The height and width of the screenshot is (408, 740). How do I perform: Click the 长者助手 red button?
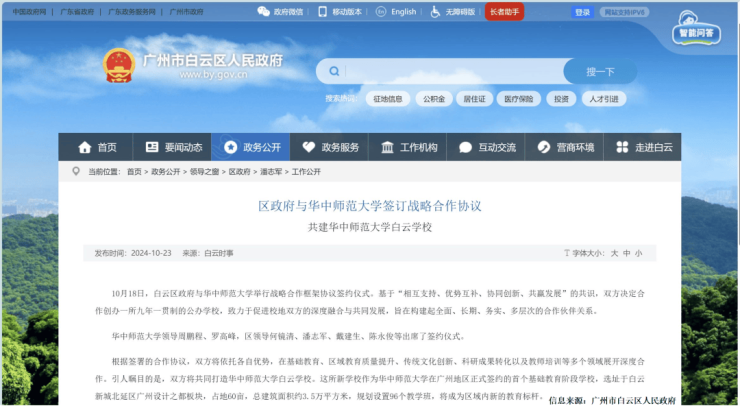click(x=504, y=12)
